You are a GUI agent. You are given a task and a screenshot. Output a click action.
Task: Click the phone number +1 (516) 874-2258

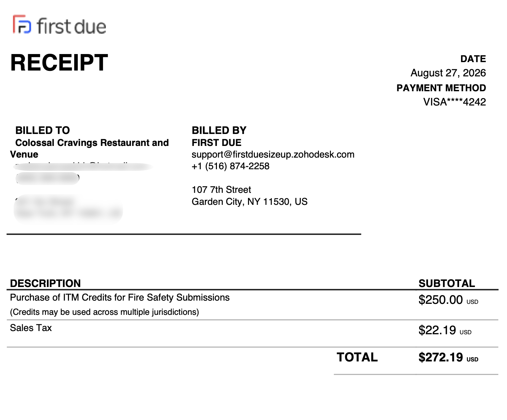pos(231,166)
